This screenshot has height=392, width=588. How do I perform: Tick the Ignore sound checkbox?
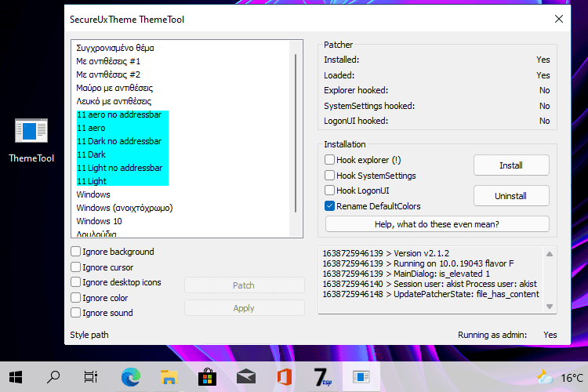pyautogui.click(x=75, y=313)
